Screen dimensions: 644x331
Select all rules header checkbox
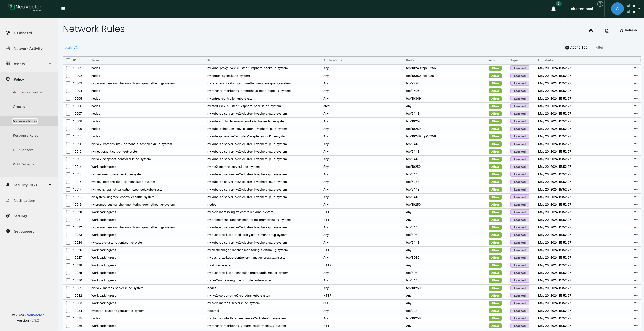[x=68, y=60]
